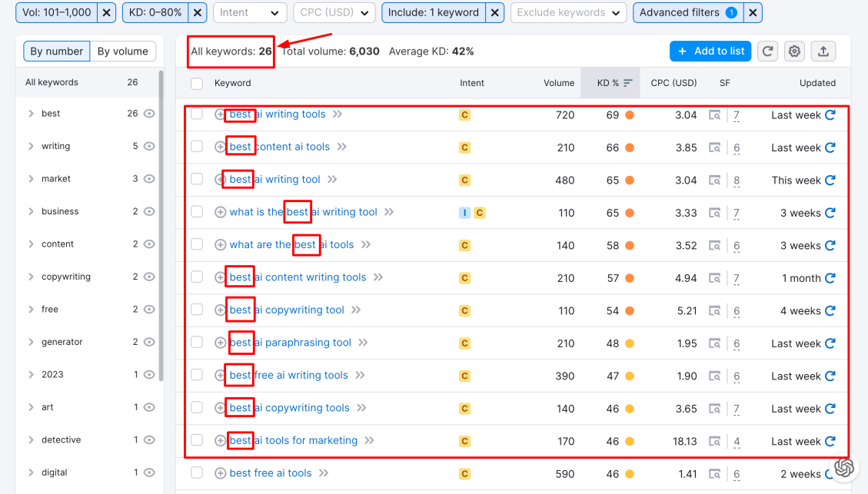Remove the Vol: 101–1,000 filter

coord(107,12)
